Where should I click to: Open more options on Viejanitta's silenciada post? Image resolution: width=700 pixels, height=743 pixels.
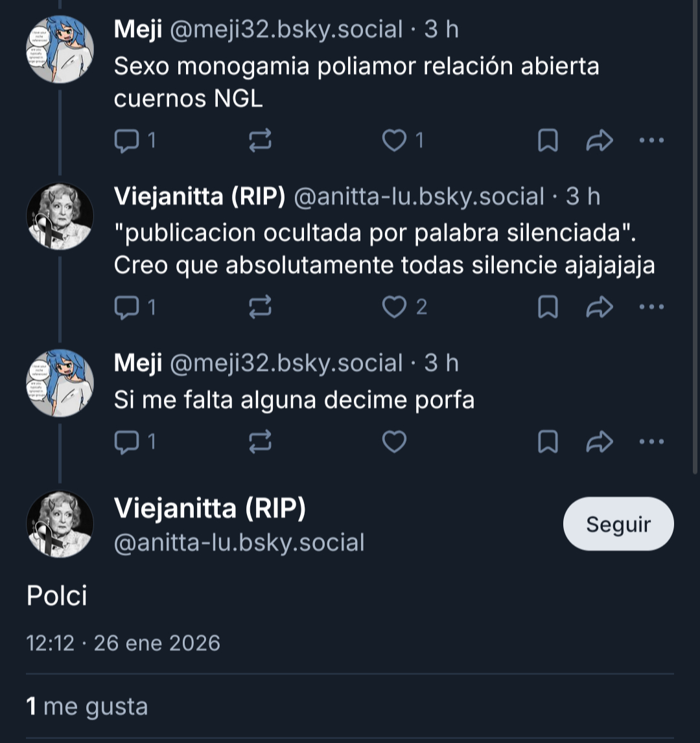point(651,308)
